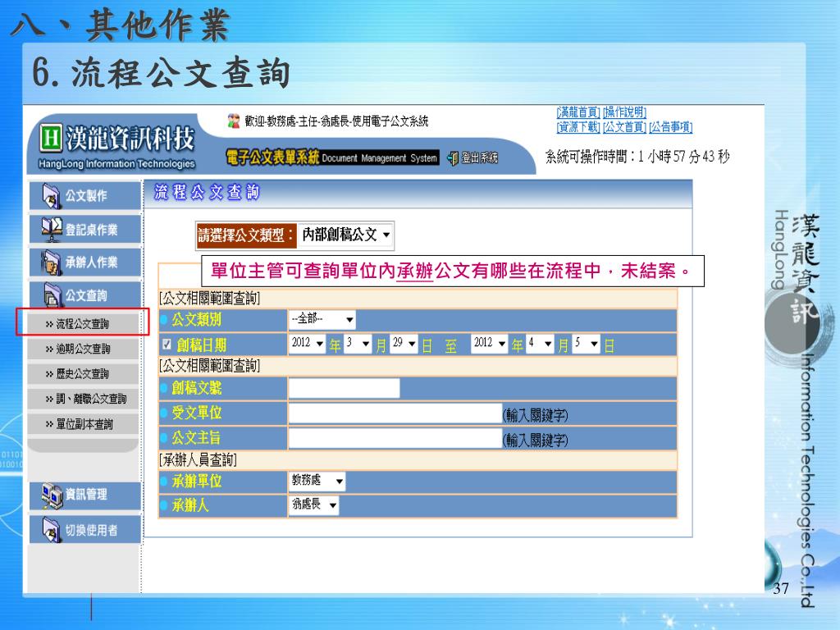Open the 公告事項 link

click(671, 127)
